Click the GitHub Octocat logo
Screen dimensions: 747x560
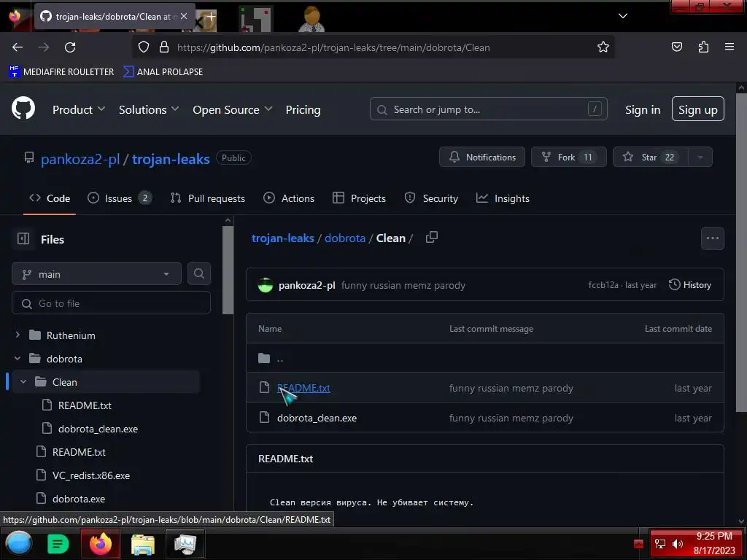coord(23,109)
